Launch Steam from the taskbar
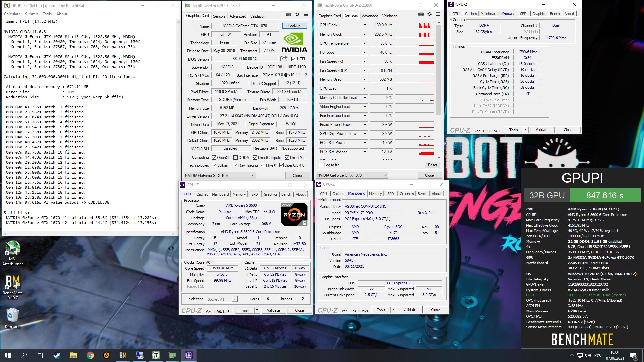 57,355
